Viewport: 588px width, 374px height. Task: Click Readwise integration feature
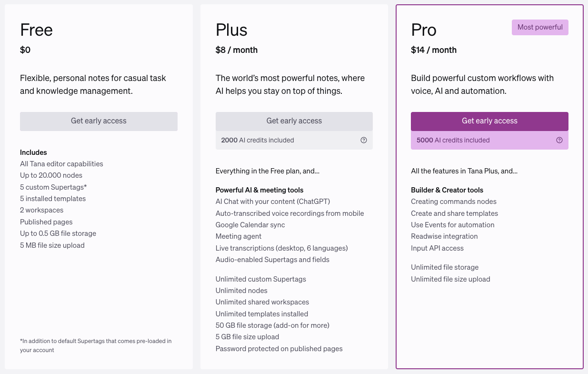click(444, 236)
